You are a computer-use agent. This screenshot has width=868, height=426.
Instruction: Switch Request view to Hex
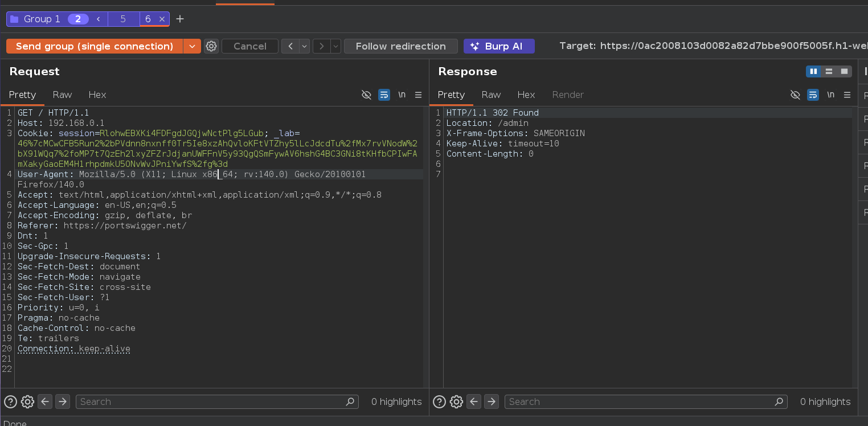97,95
